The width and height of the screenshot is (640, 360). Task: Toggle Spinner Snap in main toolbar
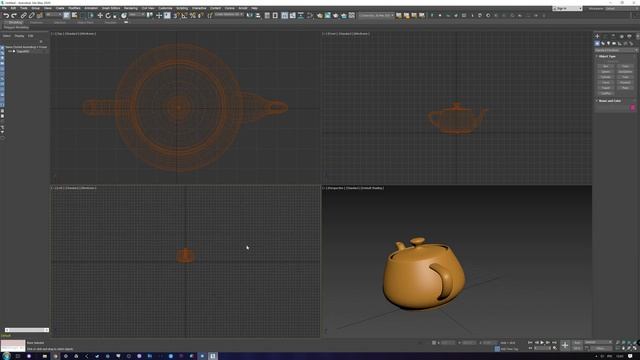point(200,16)
